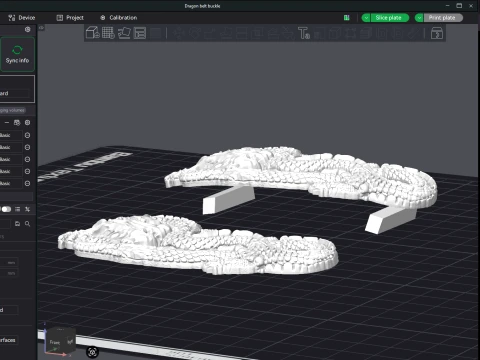
Task: Click the lower mm value field
Action: pos(9,273)
